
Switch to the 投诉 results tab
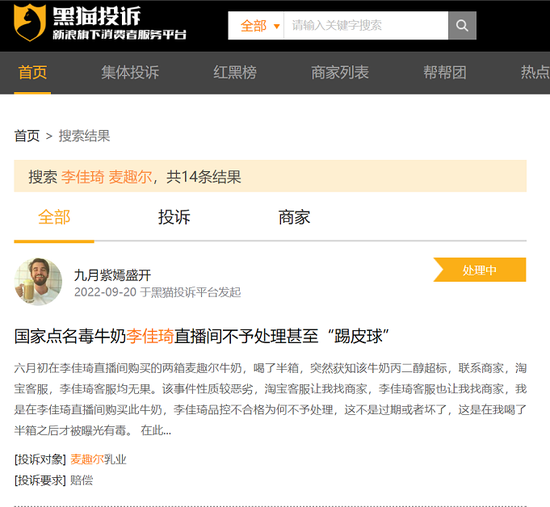[174, 217]
